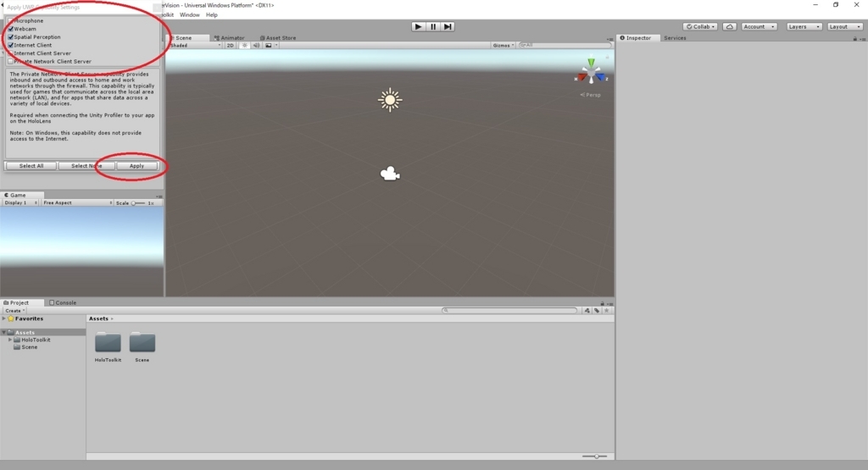Screen dimensions: 868x470
Task: Select Favorites star in project tree
Action: click(x=10, y=318)
